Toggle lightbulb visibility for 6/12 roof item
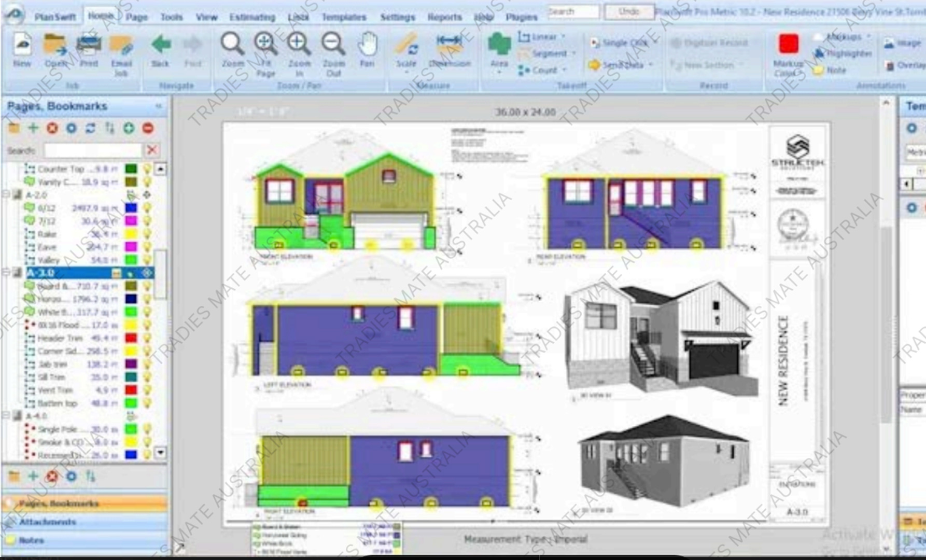This screenshot has width=926, height=560. (x=147, y=208)
